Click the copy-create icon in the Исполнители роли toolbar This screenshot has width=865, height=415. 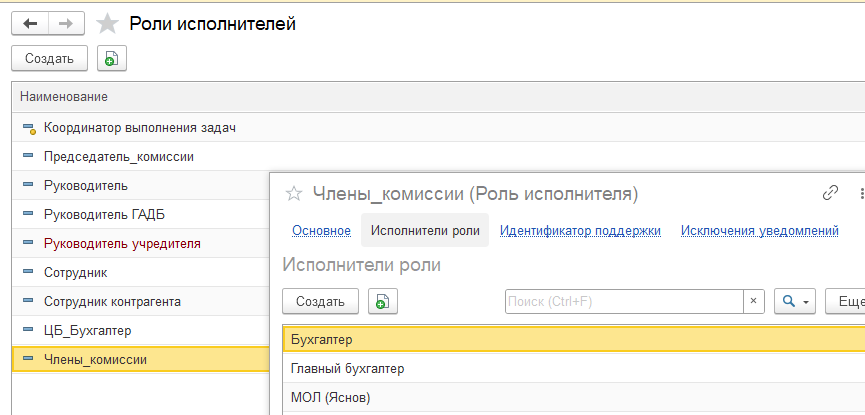[383, 301]
